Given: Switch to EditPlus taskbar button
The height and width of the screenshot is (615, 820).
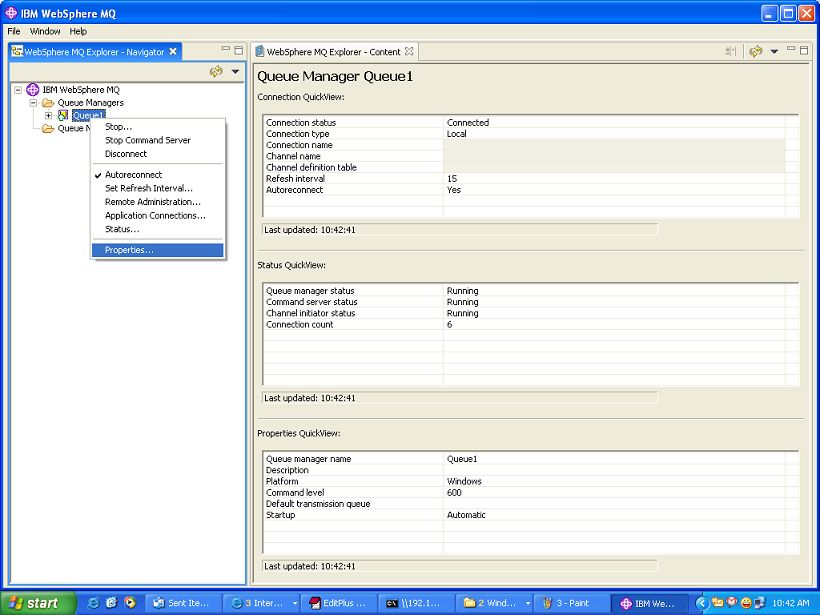Looking at the screenshot, I should 339,603.
